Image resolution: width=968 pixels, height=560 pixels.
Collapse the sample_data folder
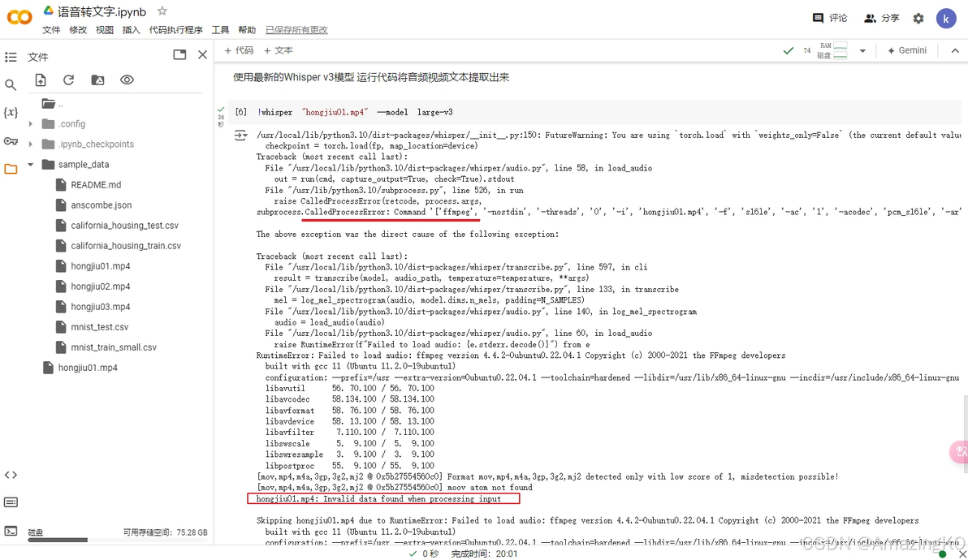30,165
